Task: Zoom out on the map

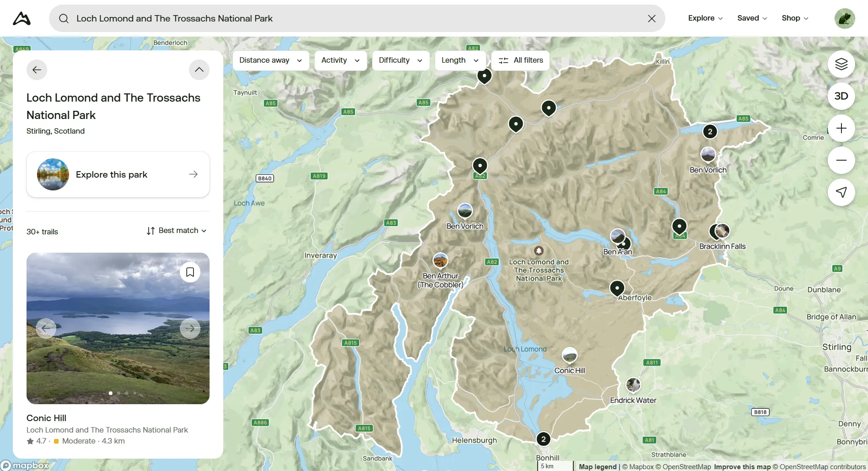Action: click(x=841, y=160)
